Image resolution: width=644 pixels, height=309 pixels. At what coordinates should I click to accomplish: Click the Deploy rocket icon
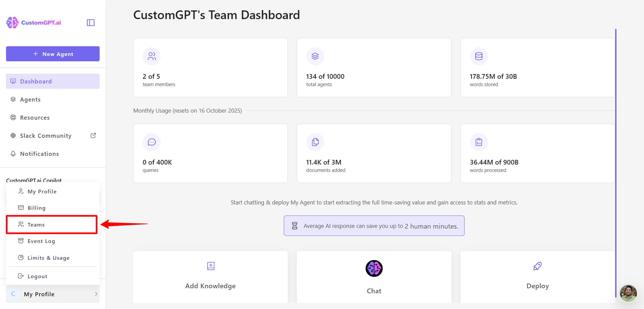tap(538, 266)
